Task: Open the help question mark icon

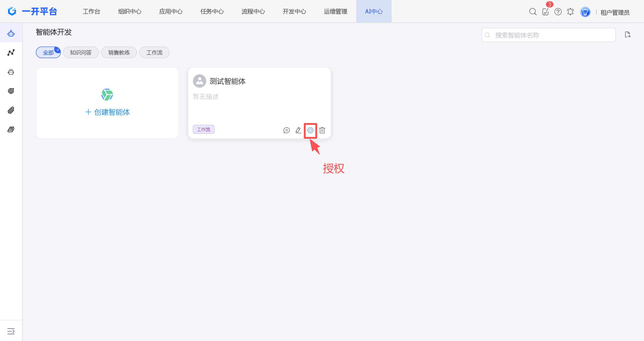Action: click(x=558, y=12)
